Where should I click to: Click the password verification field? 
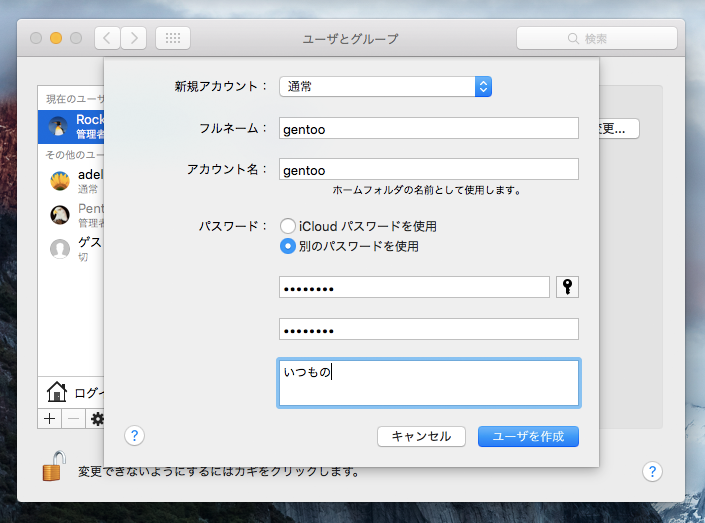click(x=428, y=329)
